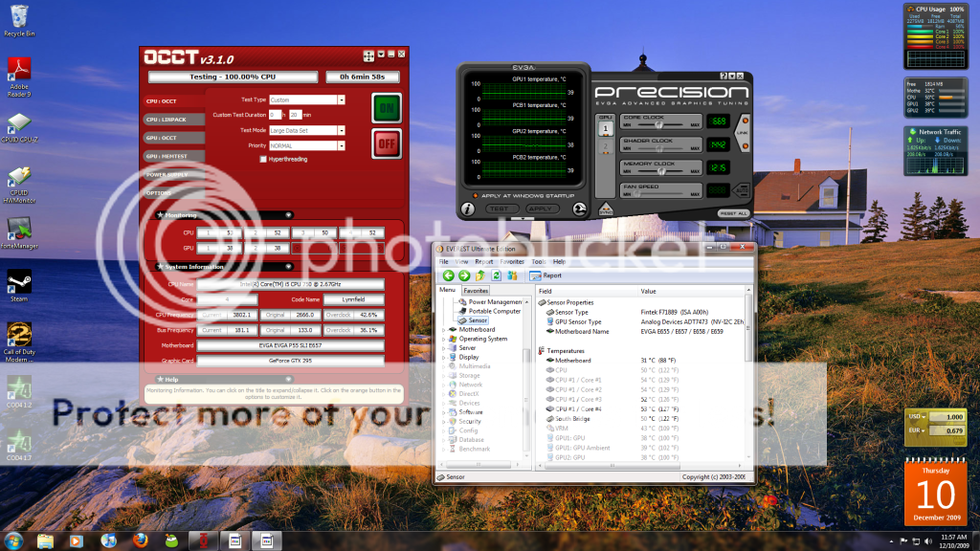The width and height of the screenshot is (980, 551).
Task: Expand the Motherboard tree node in EVEREST
Action: 444,330
